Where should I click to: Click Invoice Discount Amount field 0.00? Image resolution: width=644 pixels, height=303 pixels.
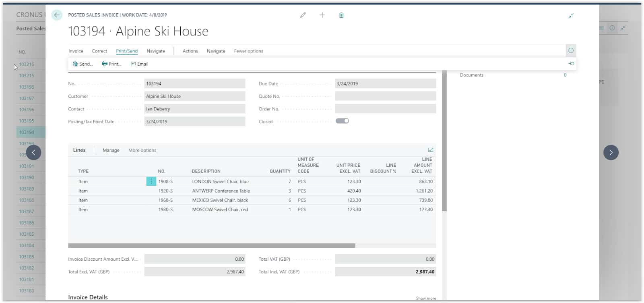click(x=195, y=259)
